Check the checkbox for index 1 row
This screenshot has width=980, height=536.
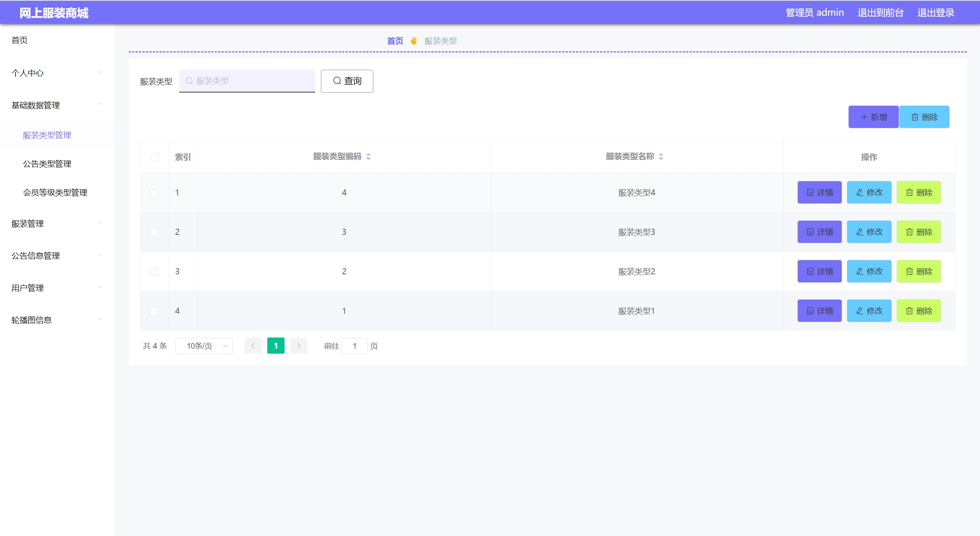154,193
